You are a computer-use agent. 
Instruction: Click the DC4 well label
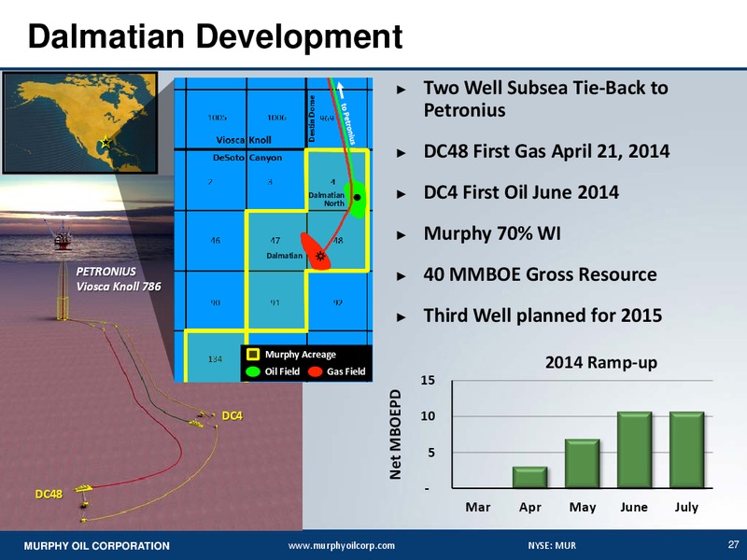pos(232,415)
